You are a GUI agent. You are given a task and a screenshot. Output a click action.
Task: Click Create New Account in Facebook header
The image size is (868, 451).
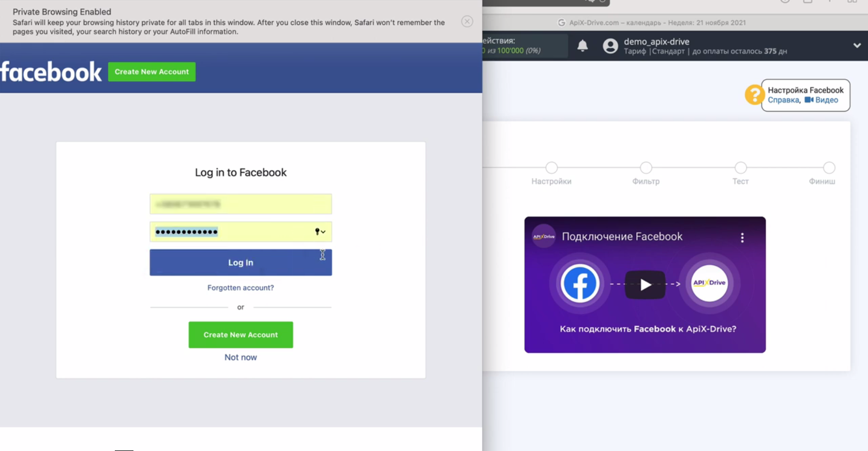click(x=152, y=72)
